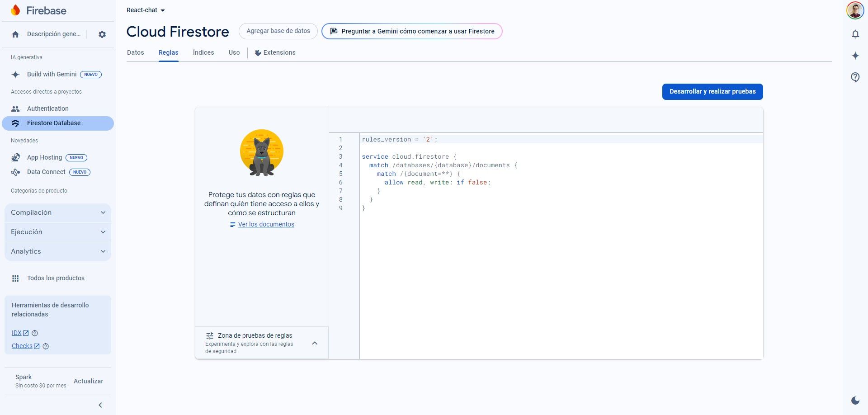The image size is (868, 415).
Task: Select Firestore Database in sidebar
Action: coord(58,123)
